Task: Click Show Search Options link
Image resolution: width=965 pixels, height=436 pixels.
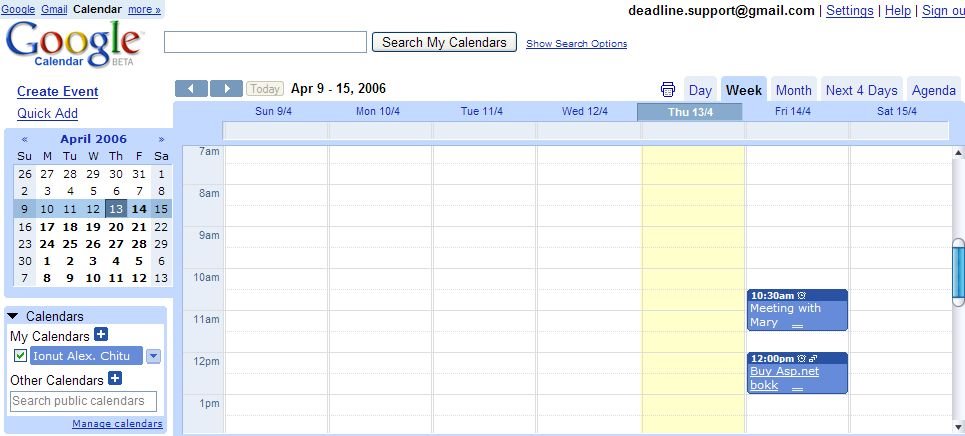Action: tap(577, 44)
